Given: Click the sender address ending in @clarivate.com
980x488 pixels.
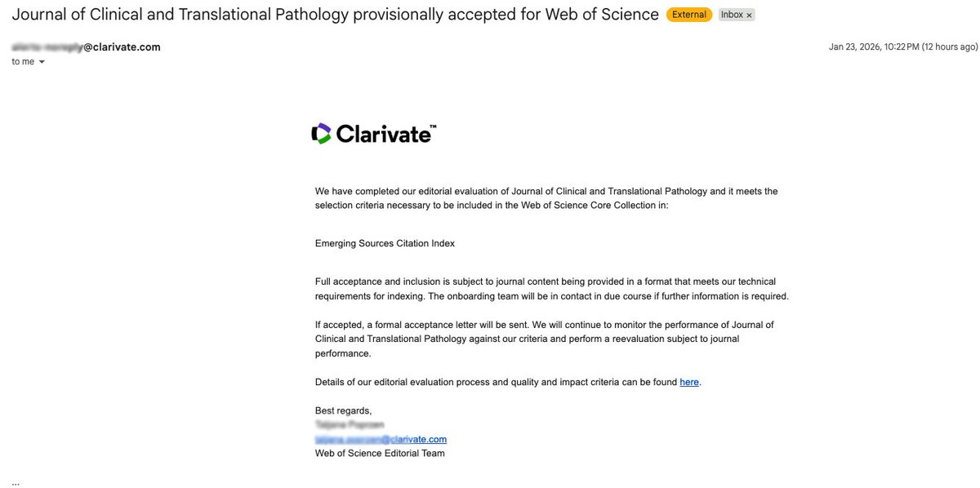Looking at the screenshot, I should (86, 47).
